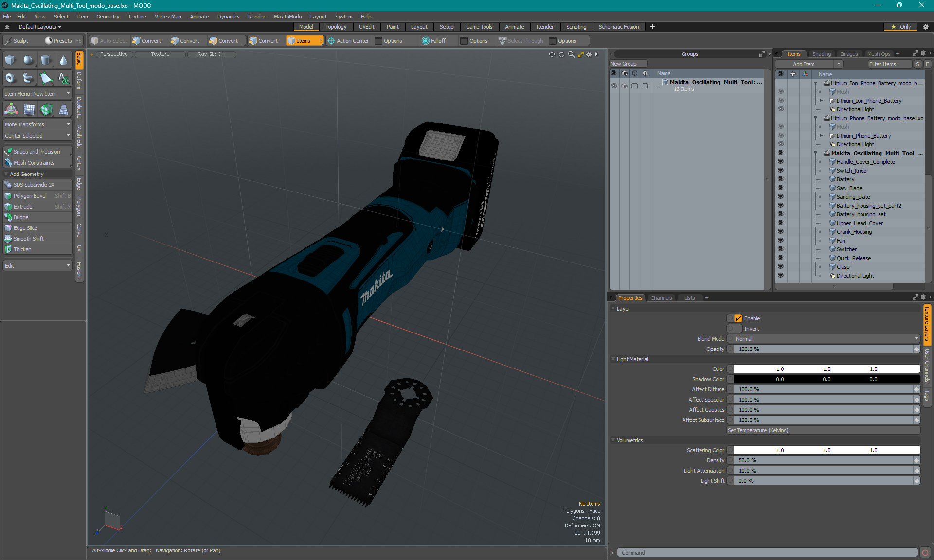Click the Polygon Bevel button

point(30,196)
